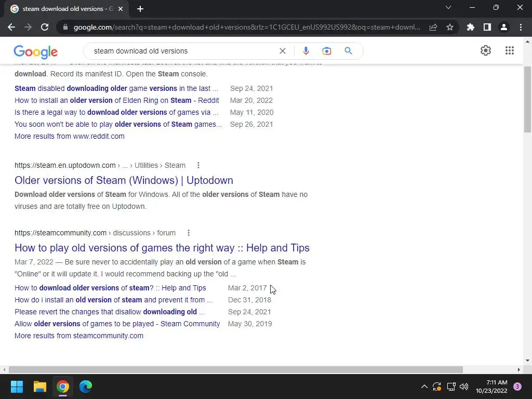Open 'Steam disabled downloading older game versions' link
532x399 pixels.
tap(116, 88)
